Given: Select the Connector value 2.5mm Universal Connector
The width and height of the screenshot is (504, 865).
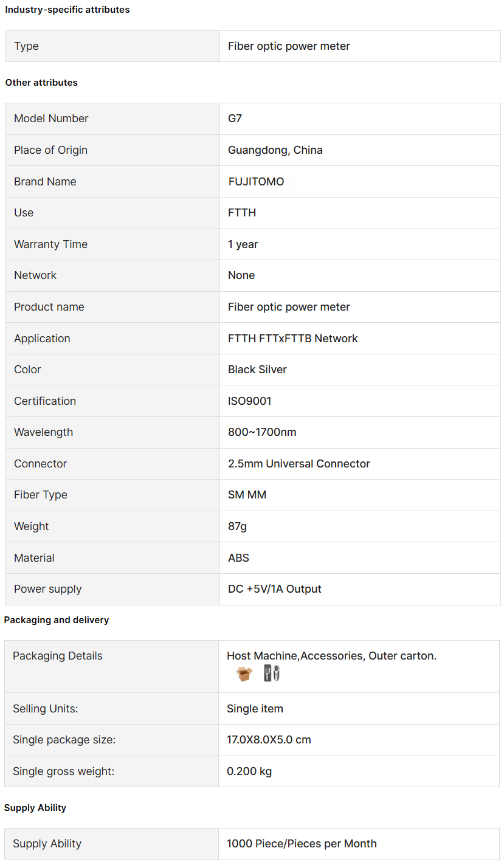Looking at the screenshot, I should [x=299, y=464].
